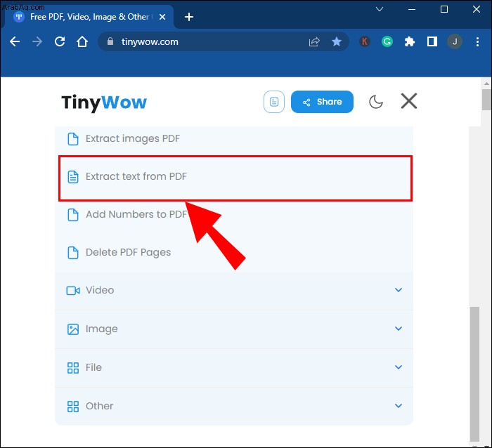Click the video camera icon
Image resolution: width=492 pixels, height=448 pixels.
(73, 291)
